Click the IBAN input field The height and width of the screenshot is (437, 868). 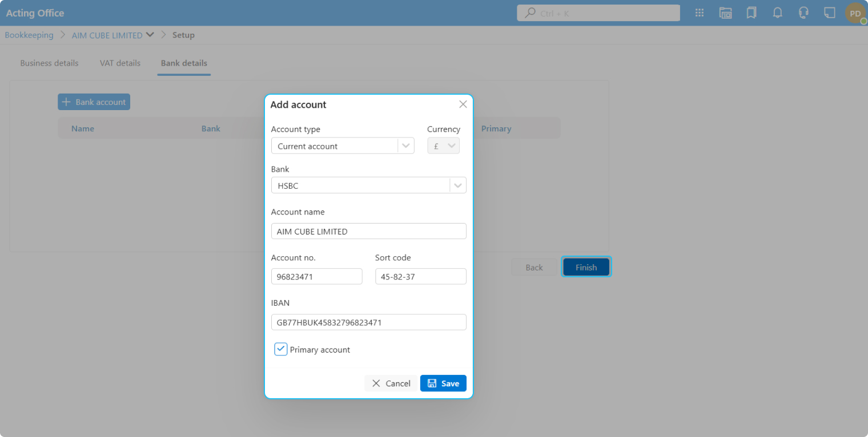368,322
